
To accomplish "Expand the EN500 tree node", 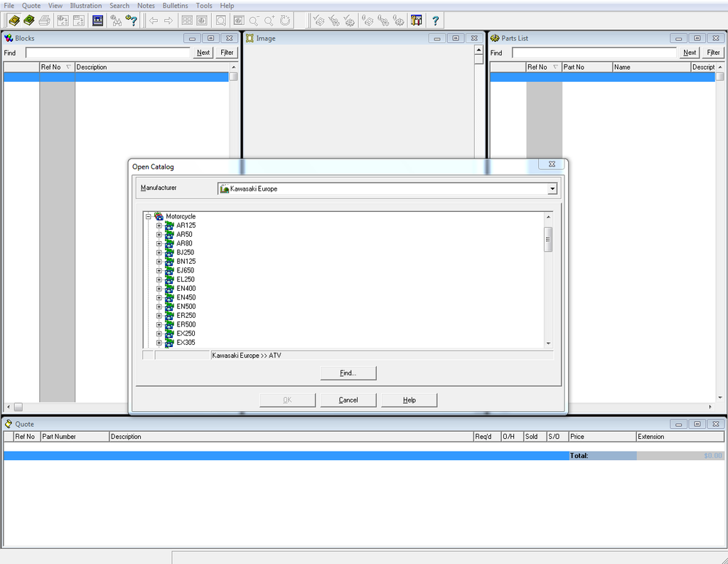I will click(x=159, y=307).
